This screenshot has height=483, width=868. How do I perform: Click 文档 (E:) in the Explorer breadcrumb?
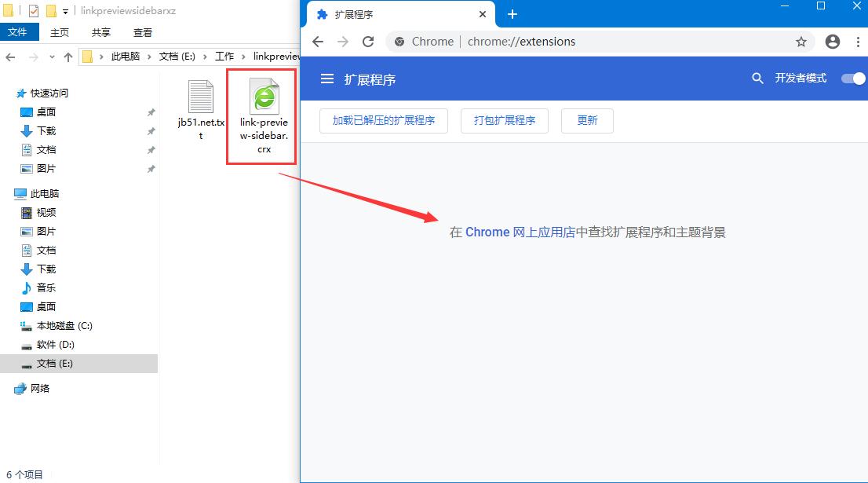click(177, 57)
